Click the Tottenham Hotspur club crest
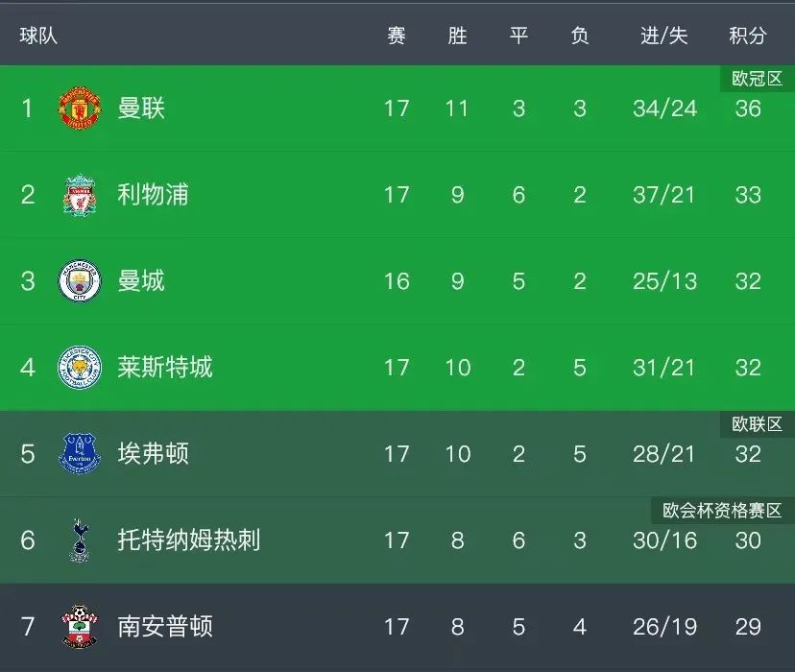The image size is (795, 672). tap(80, 540)
